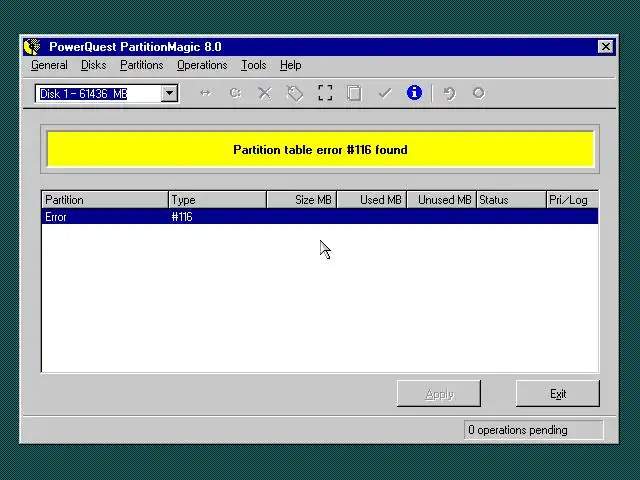The image size is (640, 480).
Task: Click the yellow Partition table error #116 banner
Action: click(x=320, y=149)
